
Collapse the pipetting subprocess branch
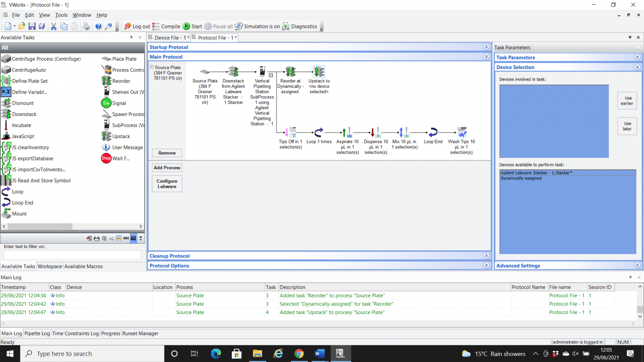271,75
